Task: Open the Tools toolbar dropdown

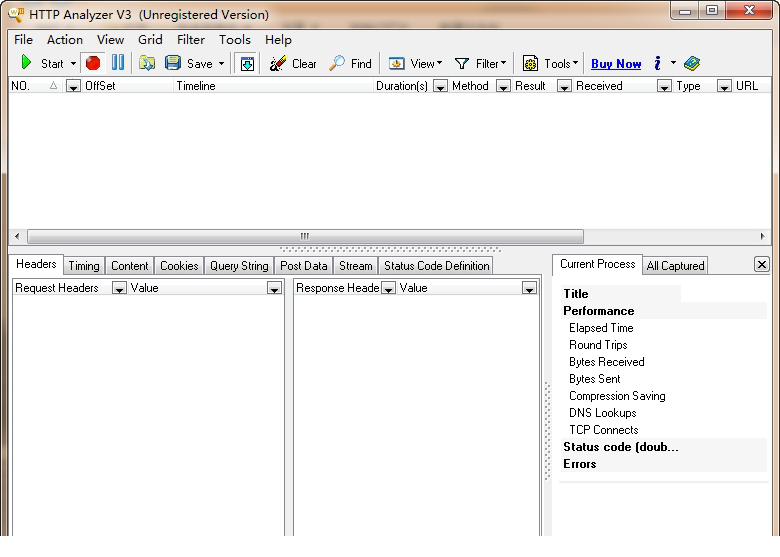Action: coord(550,64)
